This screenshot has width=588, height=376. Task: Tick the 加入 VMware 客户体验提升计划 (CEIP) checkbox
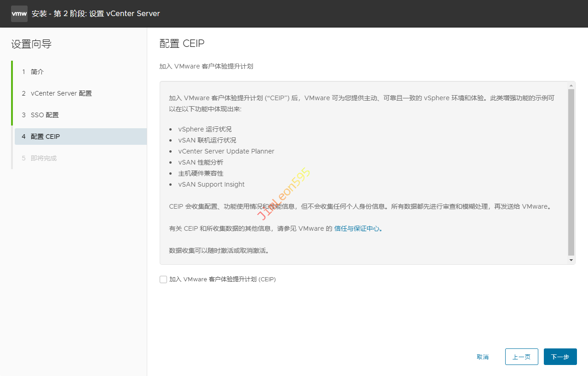click(x=163, y=279)
